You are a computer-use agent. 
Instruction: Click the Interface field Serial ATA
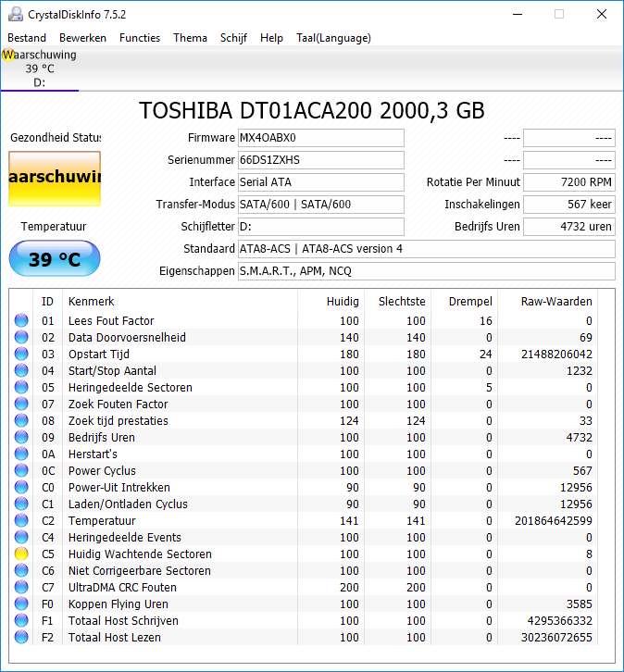click(321, 182)
